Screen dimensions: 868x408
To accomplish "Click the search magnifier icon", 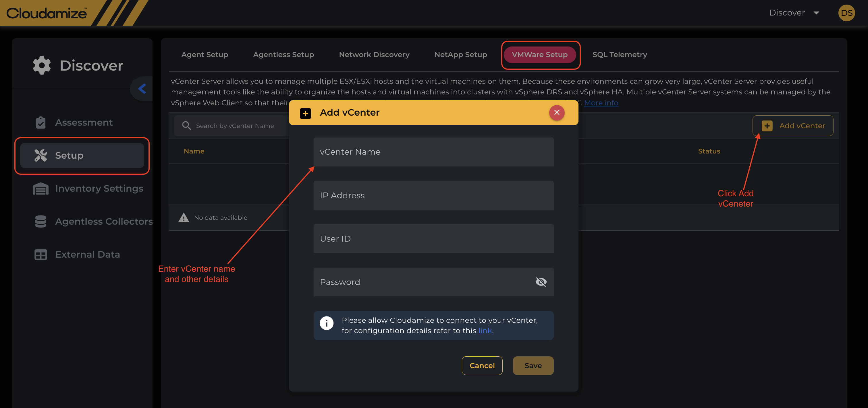I will point(186,126).
